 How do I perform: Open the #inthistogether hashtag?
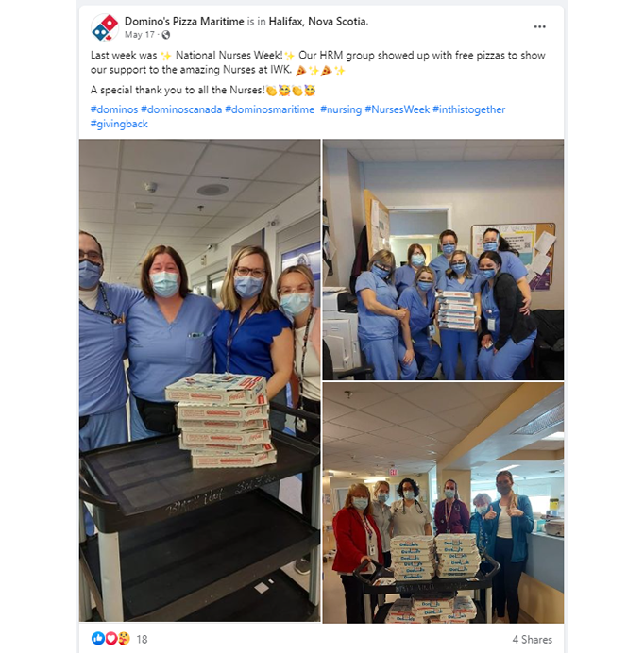pos(469,109)
